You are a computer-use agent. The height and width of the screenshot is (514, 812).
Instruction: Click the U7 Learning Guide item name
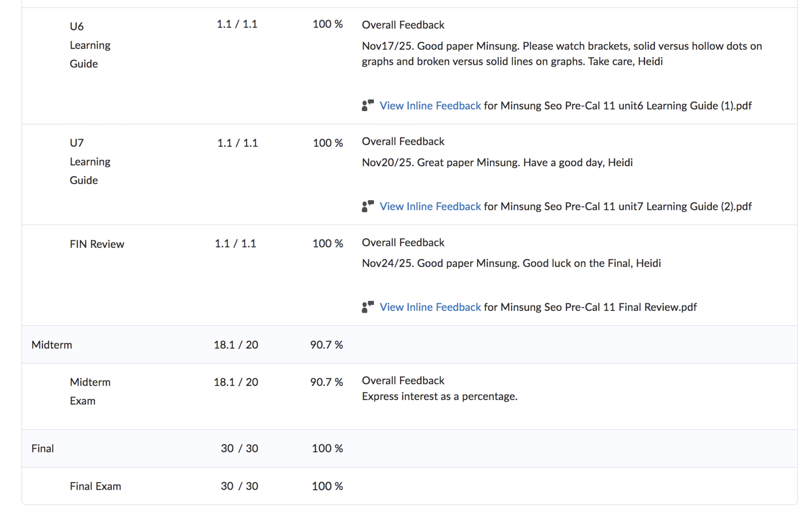(90, 162)
